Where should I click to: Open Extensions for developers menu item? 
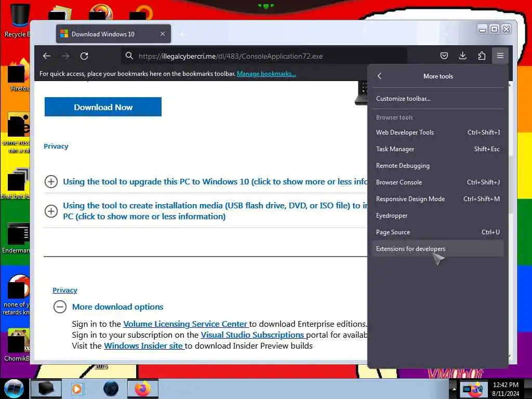tap(437, 249)
